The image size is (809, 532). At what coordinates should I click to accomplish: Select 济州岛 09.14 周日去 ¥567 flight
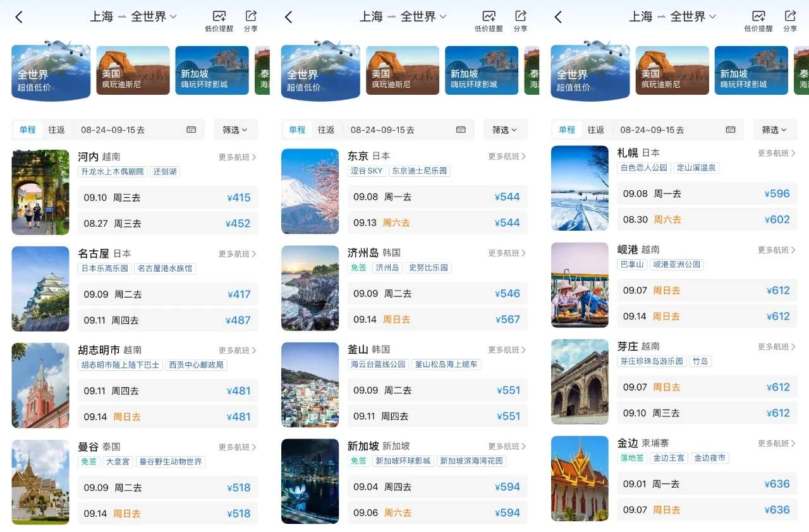(437, 320)
